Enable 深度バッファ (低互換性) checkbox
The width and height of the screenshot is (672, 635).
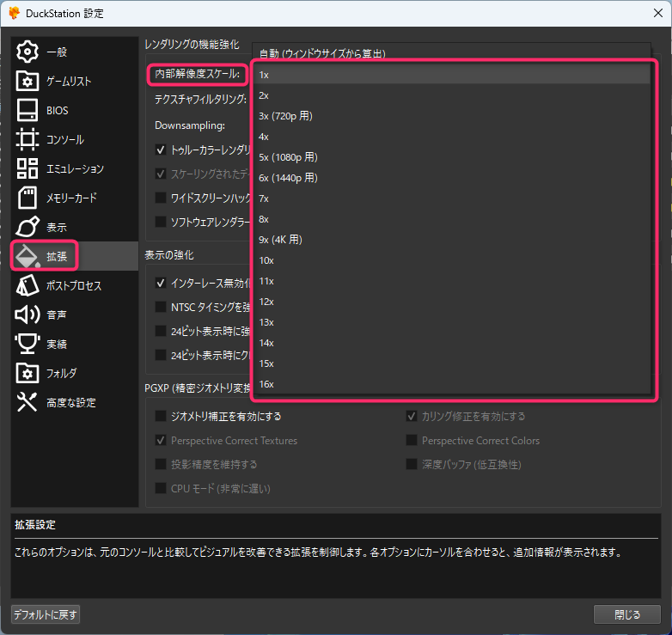tap(412, 464)
